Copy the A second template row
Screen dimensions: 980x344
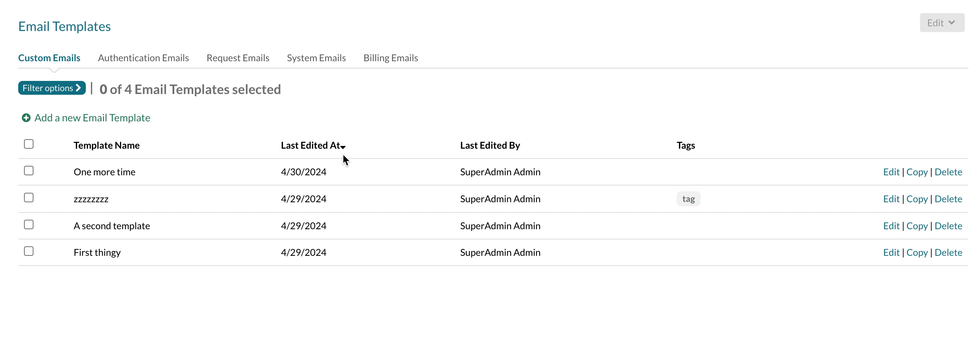(916, 226)
